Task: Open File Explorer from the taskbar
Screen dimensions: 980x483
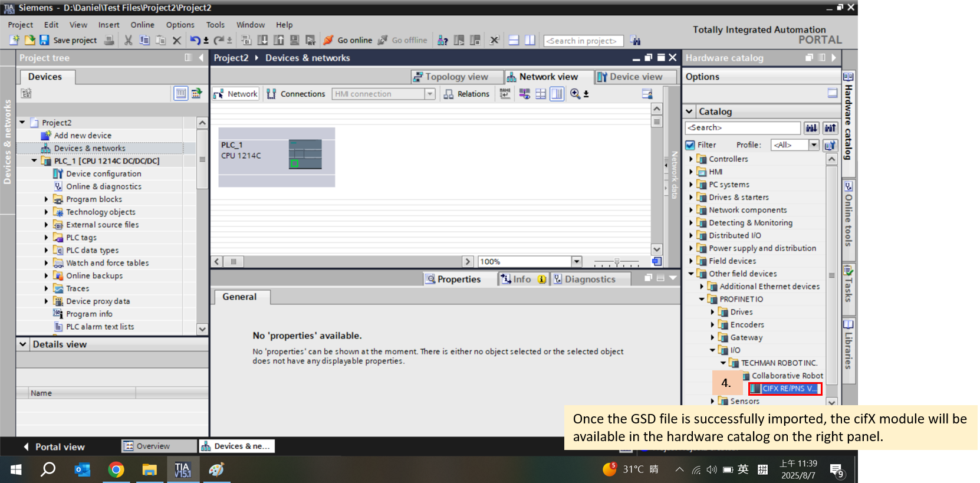Action: click(149, 469)
